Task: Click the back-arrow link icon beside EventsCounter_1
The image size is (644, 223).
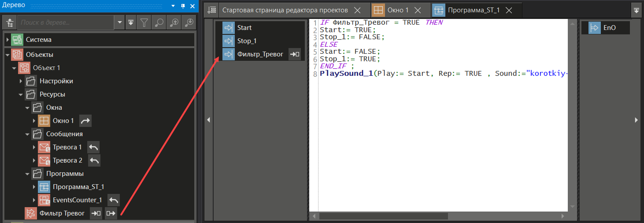Action: [114, 200]
